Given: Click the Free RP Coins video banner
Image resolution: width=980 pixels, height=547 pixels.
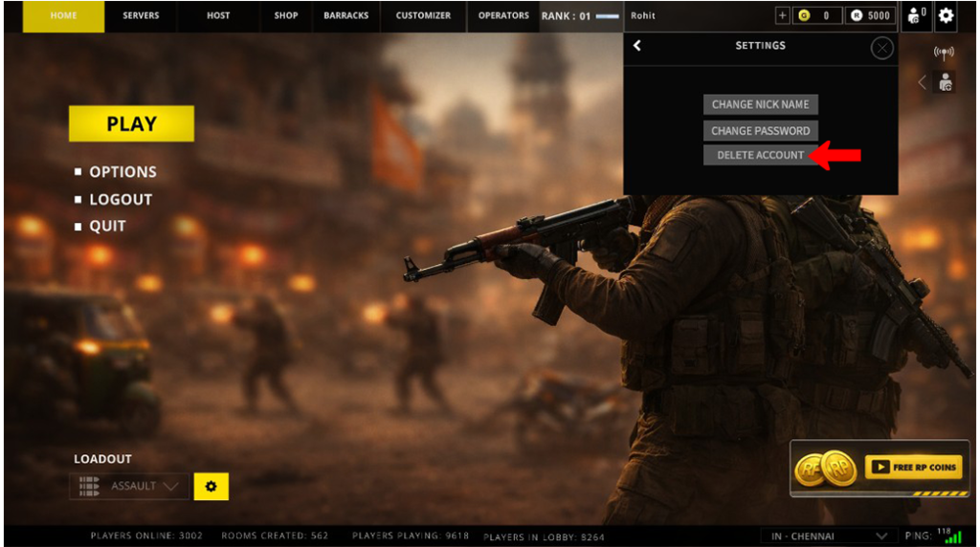Looking at the screenshot, I should click(879, 468).
